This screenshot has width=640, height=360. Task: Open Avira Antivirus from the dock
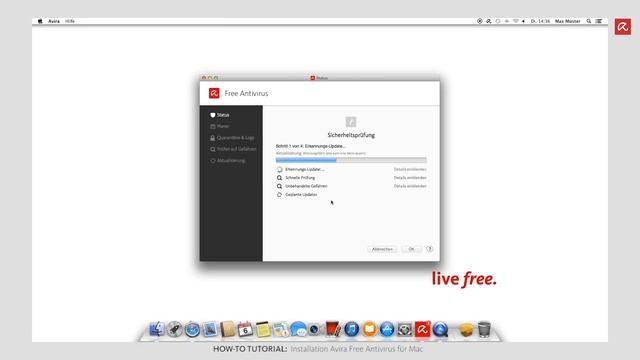click(422, 329)
